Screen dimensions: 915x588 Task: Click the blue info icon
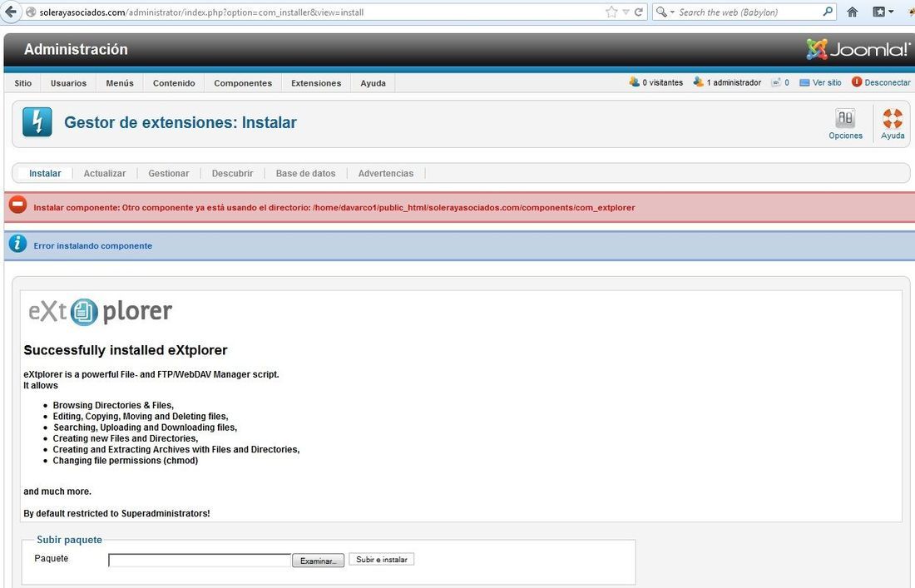[x=18, y=243]
